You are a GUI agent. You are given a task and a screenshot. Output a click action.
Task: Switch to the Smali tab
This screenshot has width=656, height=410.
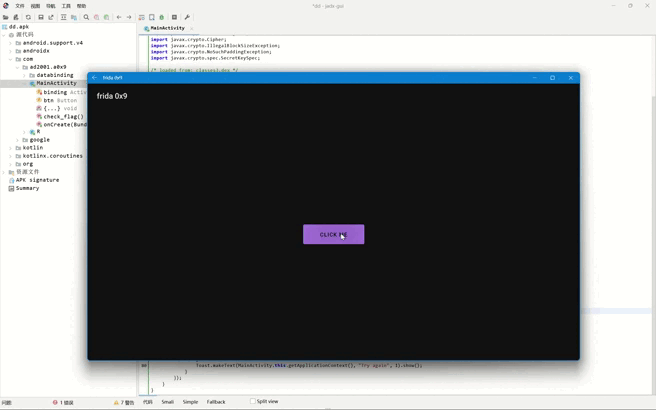pos(167,402)
